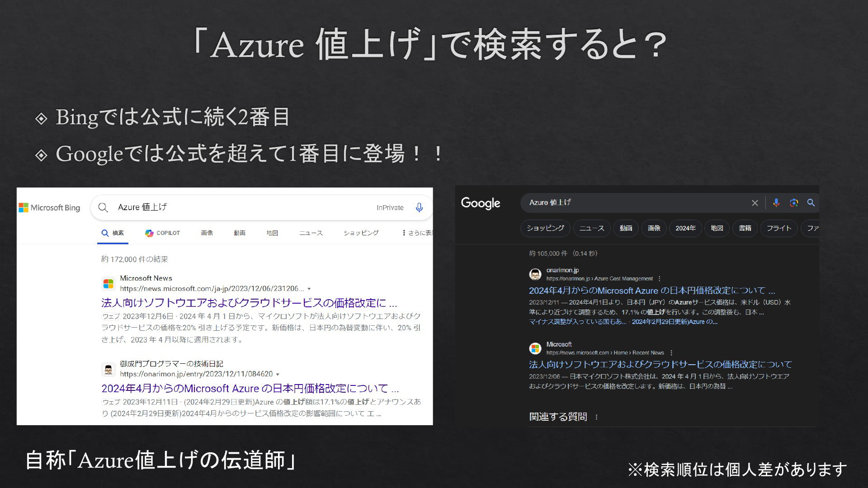This screenshot has height=488, width=868.
Task: Click the Google Lens image search icon
Action: pyautogui.click(x=794, y=203)
